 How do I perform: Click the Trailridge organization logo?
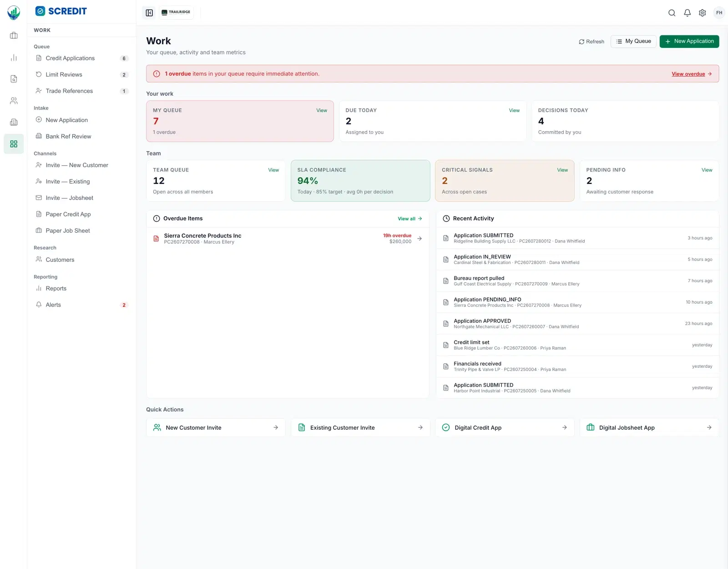[176, 12]
